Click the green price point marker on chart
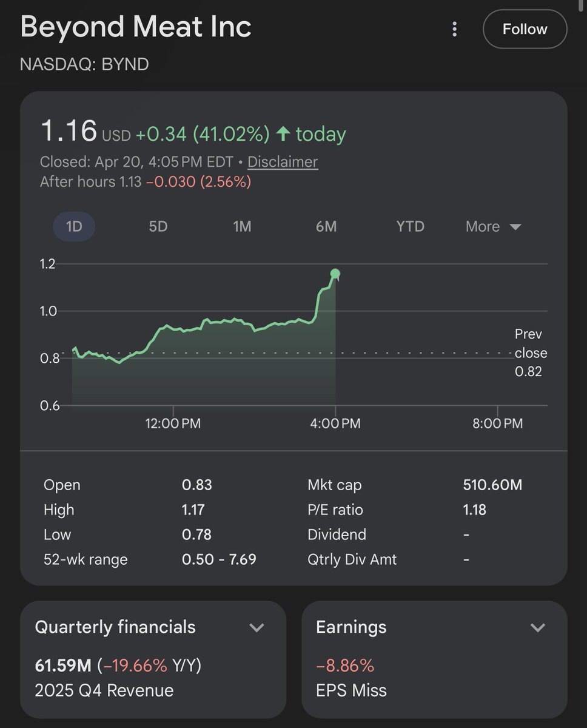Viewport: 587px width, 728px height. pos(335,274)
